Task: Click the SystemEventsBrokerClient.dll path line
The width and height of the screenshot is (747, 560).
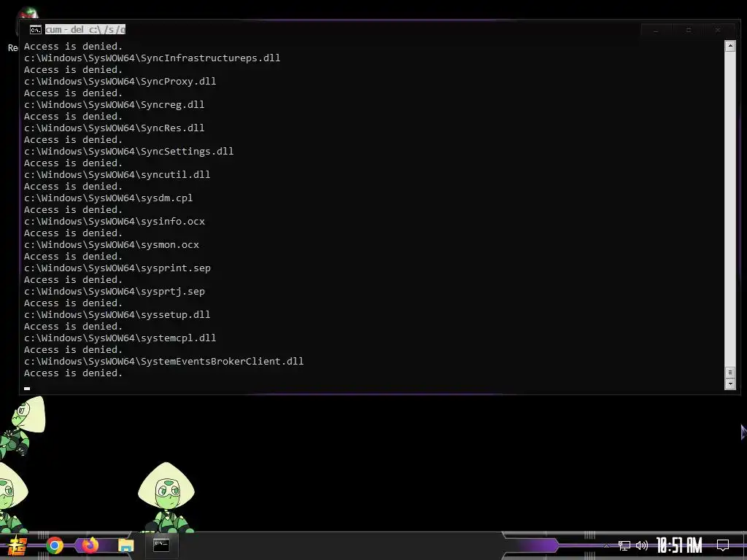Action: (x=164, y=362)
